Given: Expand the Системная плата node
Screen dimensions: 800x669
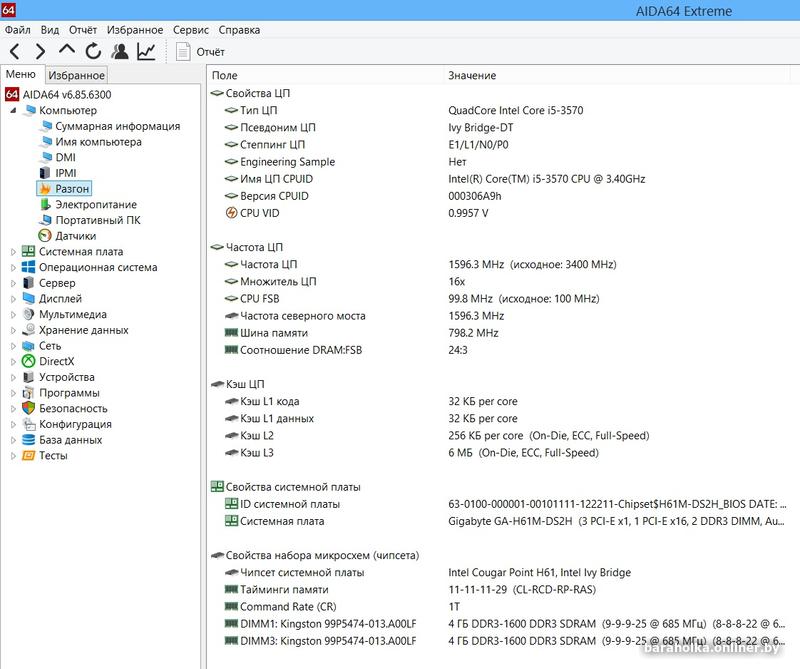Looking at the screenshot, I should point(13,252).
